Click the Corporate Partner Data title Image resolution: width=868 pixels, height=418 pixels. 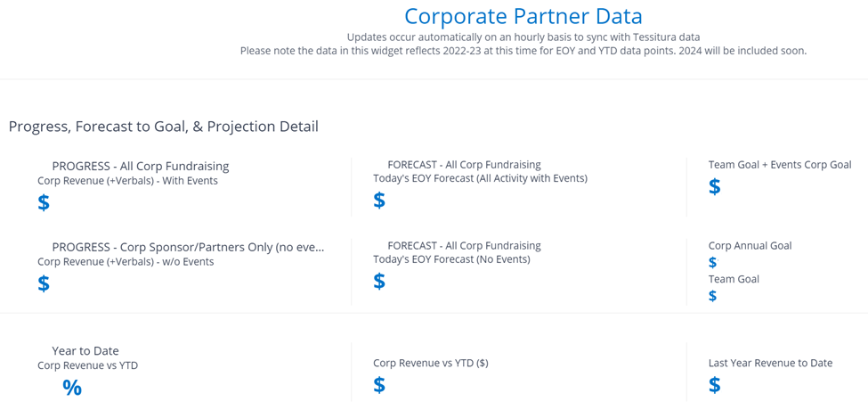[x=523, y=16]
